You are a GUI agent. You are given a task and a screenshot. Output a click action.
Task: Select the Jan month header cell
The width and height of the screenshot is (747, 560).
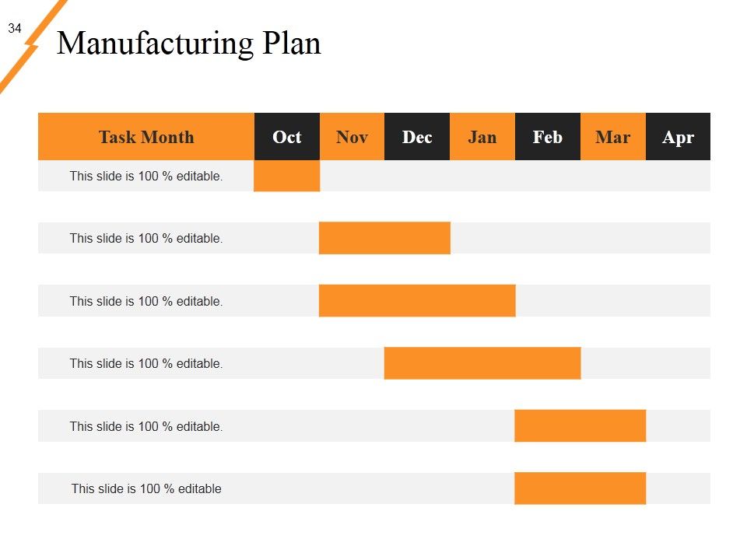[x=482, y=137]
